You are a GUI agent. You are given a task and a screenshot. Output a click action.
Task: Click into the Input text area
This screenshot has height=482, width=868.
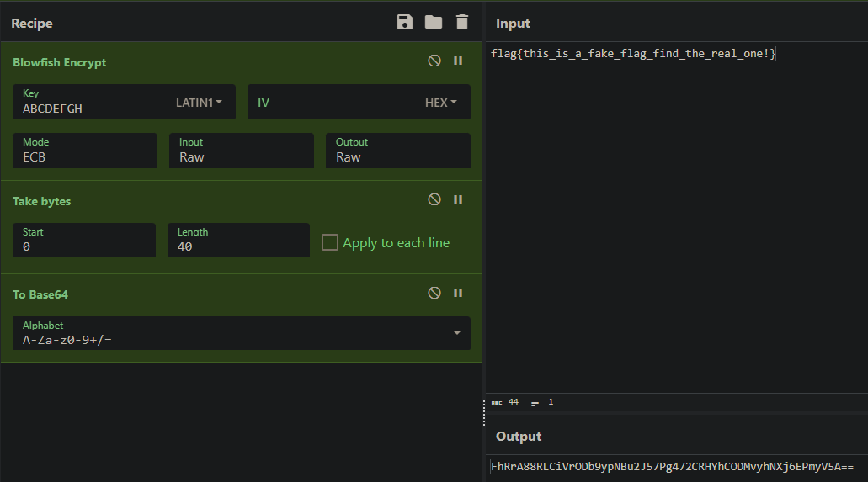click(676, 217)
